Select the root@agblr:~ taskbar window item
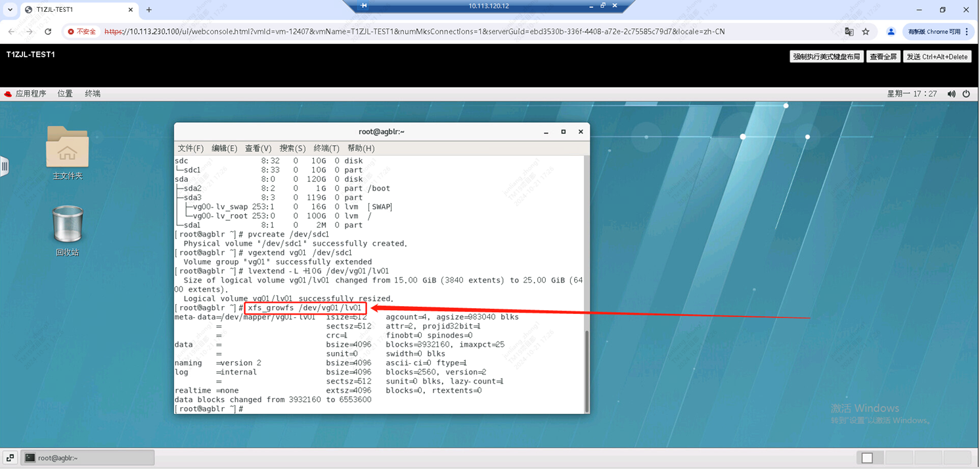The image size is (980, 469). click(x=87, y=458)
